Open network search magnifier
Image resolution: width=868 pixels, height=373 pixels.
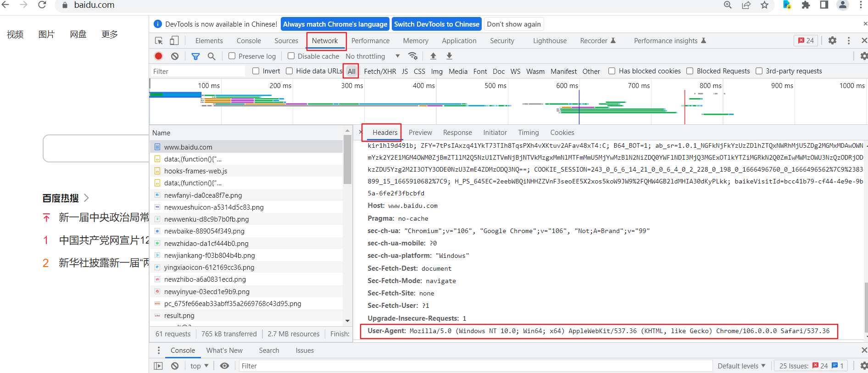coord(211,56)
